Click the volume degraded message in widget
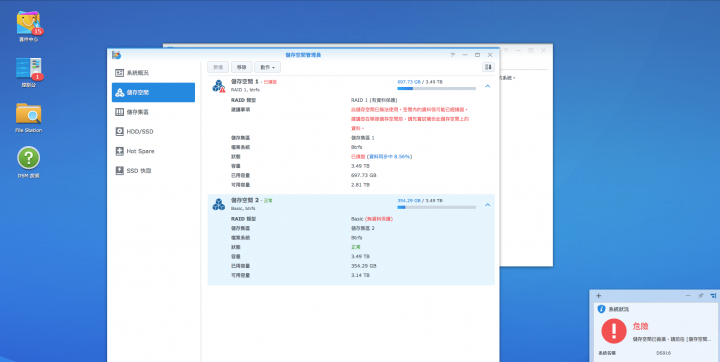Screen dimensions: 720x362 672,339
